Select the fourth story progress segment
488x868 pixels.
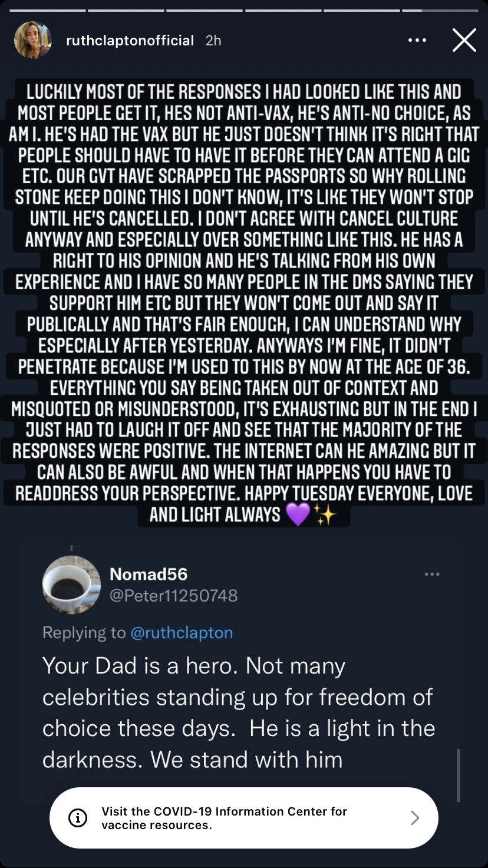[282, 11]
